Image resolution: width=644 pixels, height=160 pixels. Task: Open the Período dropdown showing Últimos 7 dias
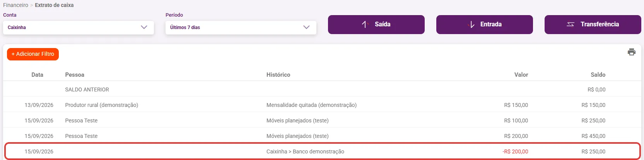tap(241, 28)
